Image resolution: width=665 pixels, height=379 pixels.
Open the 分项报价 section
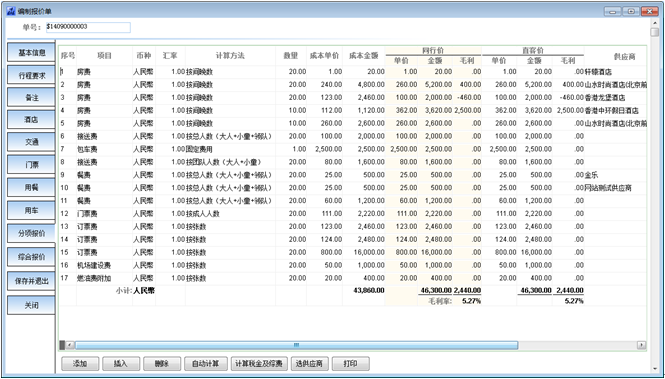31,233
